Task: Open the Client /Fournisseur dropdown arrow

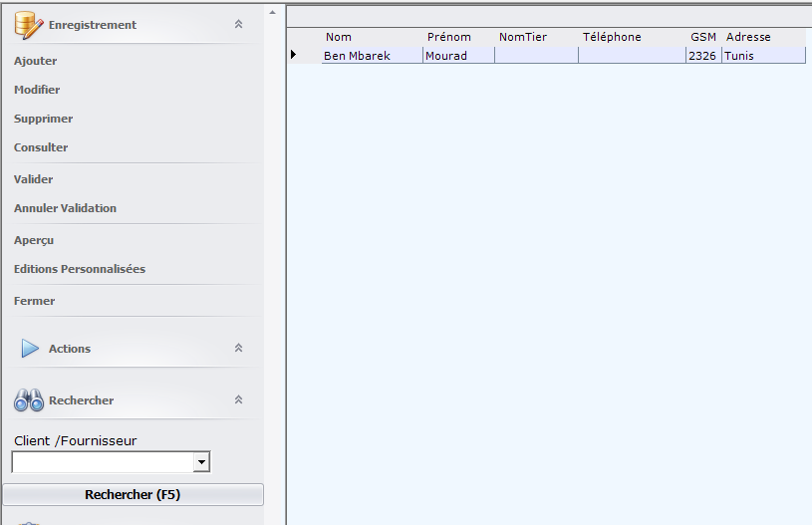Action: tap(201, 462)
